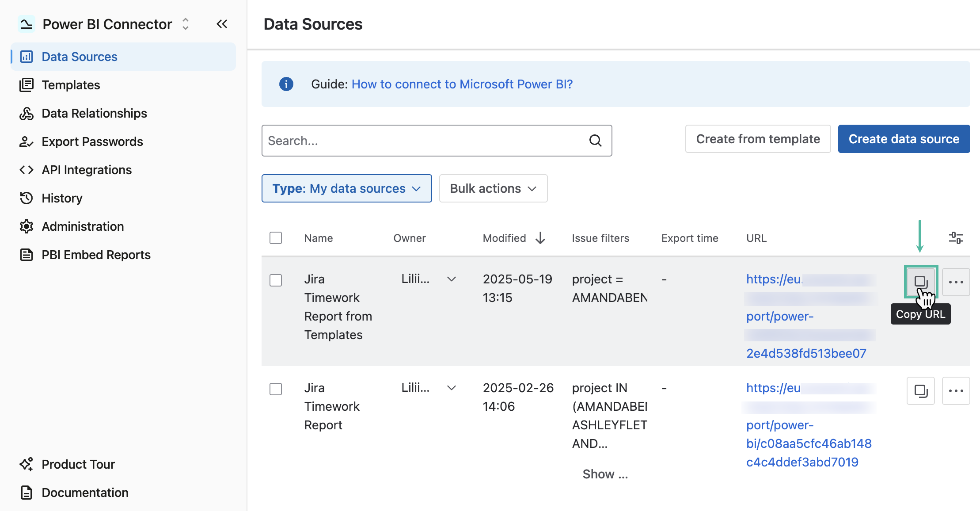Viewport: 980px width, 512px height.
Task: Open the How to connect to Microsoft Power BI link
Action: tap(462, 84)
